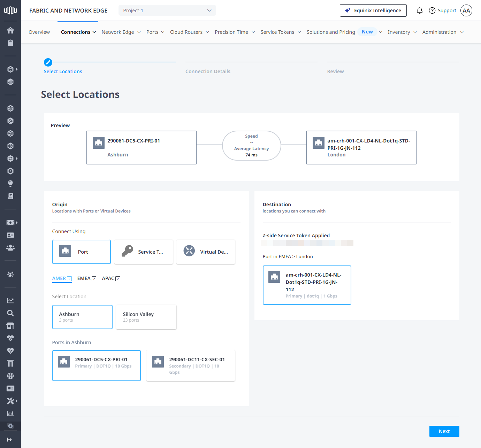Select the Silicon Valley location card
The height and width of the screenshot is (448, 481).
coord(146,317)
